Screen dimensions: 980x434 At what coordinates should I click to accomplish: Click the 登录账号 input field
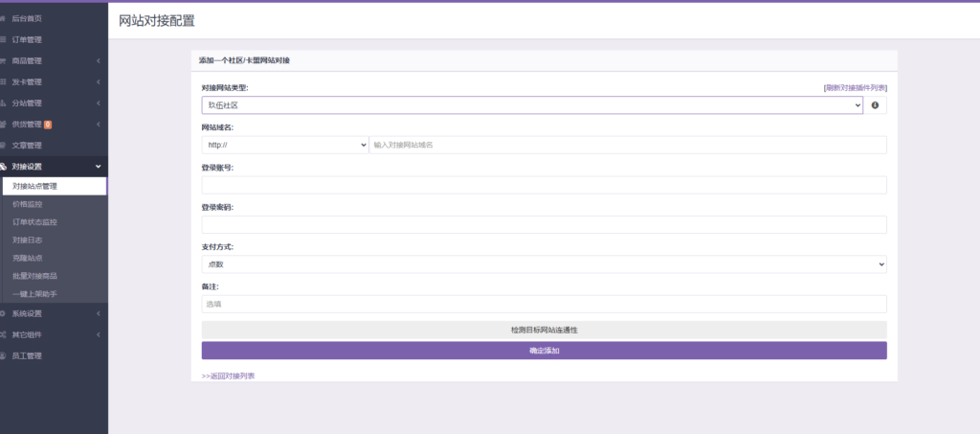click(544, 184)
